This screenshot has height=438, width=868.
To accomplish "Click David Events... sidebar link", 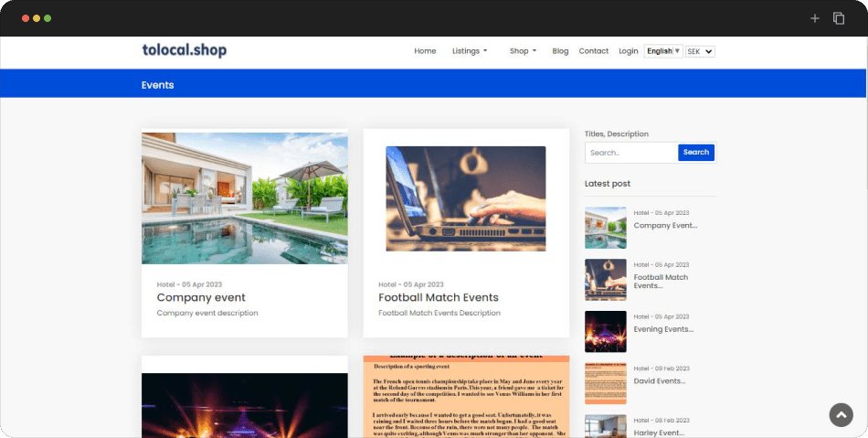I will coord(660,381).
